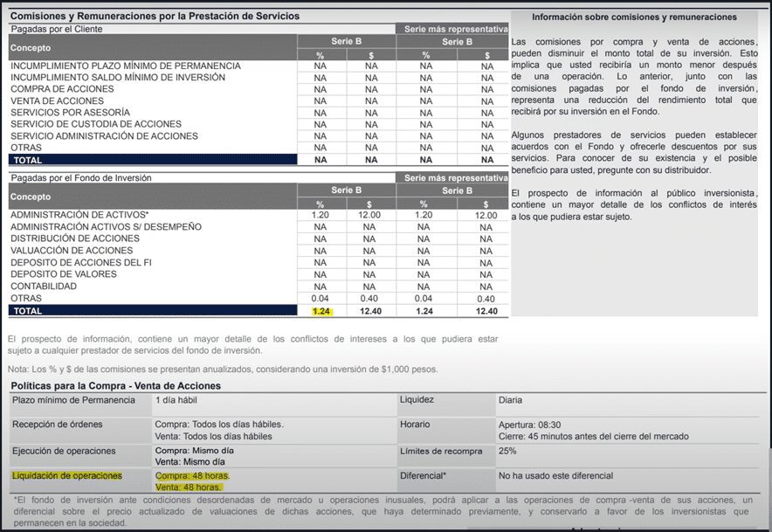Select the highlighted 'Liquidación de operaciones' label
This screenshot has height=532, width=772.
coord(67,476)
